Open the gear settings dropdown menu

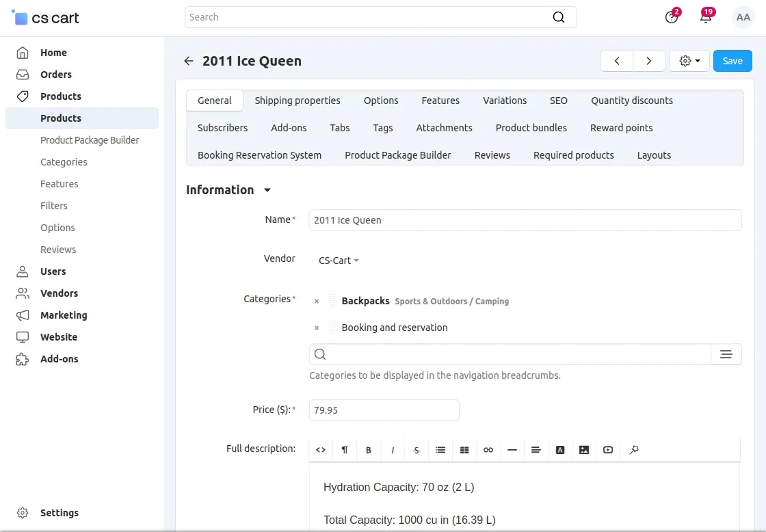point(689,61)
